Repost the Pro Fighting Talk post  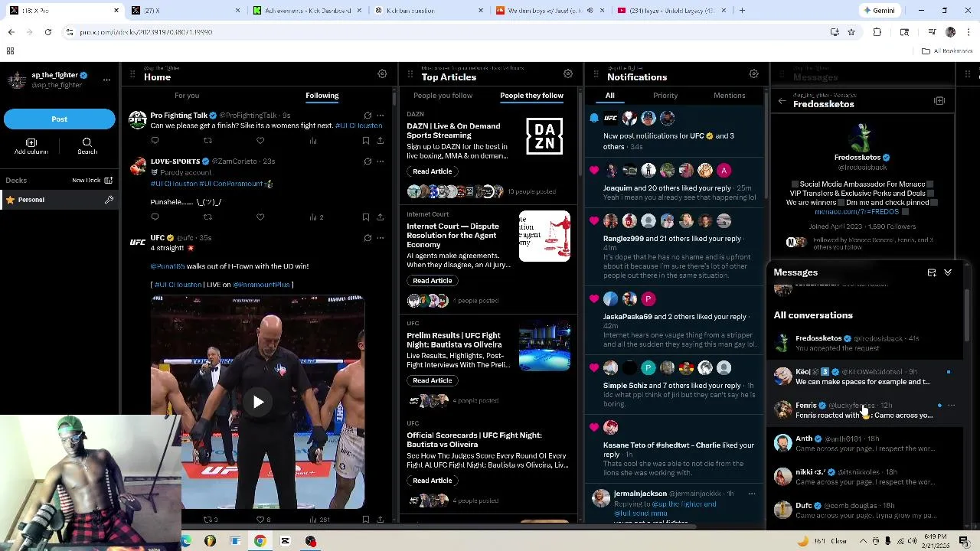(x=207, y=141)
